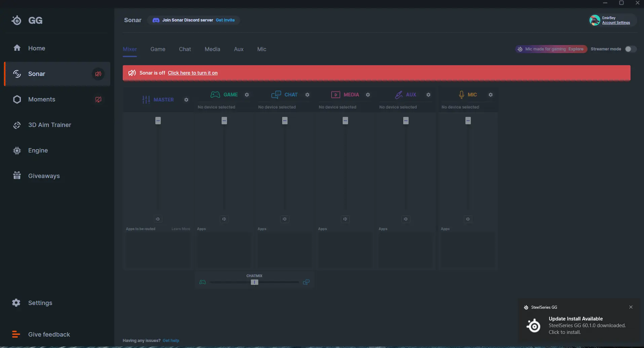644x348 pixels.
Task: Click the ChatMix game controller icon
Action: [202, 282]
